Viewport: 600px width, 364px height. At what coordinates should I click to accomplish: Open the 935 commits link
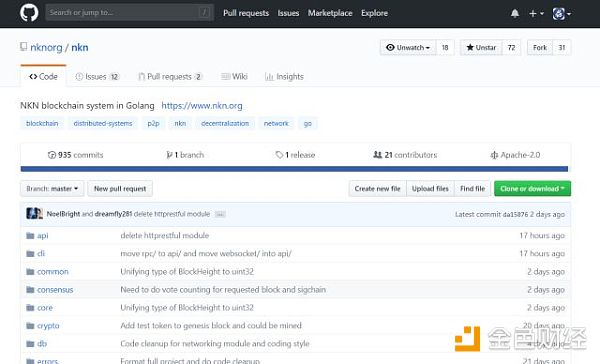[76, 155]
